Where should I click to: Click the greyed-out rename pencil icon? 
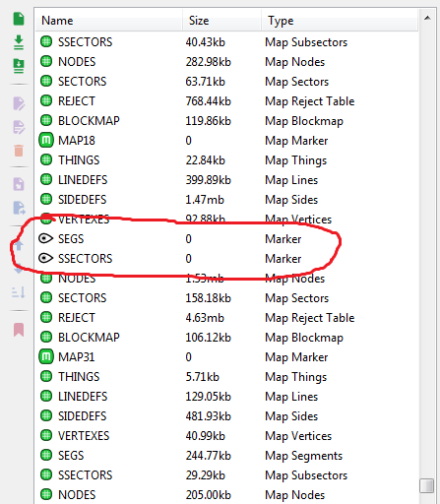pyautogui.click(x=19, y=103)
